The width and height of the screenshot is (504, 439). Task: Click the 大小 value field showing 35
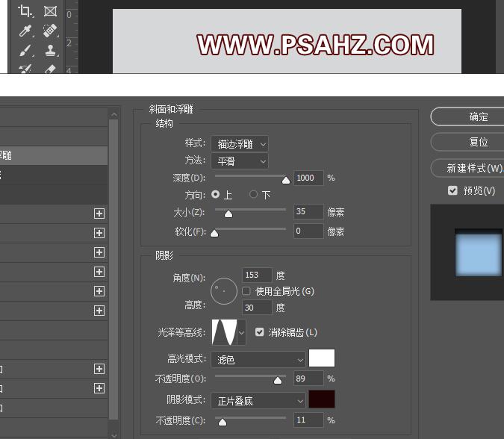click(x=308, y=212)
